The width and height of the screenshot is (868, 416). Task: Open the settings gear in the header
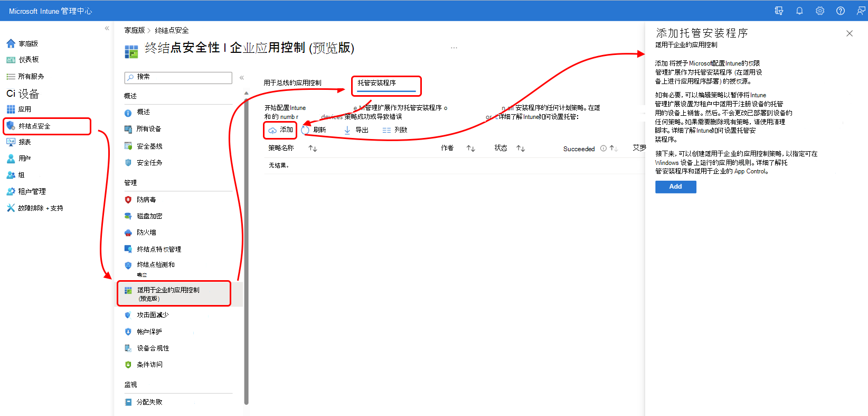[x=820, y=11]
